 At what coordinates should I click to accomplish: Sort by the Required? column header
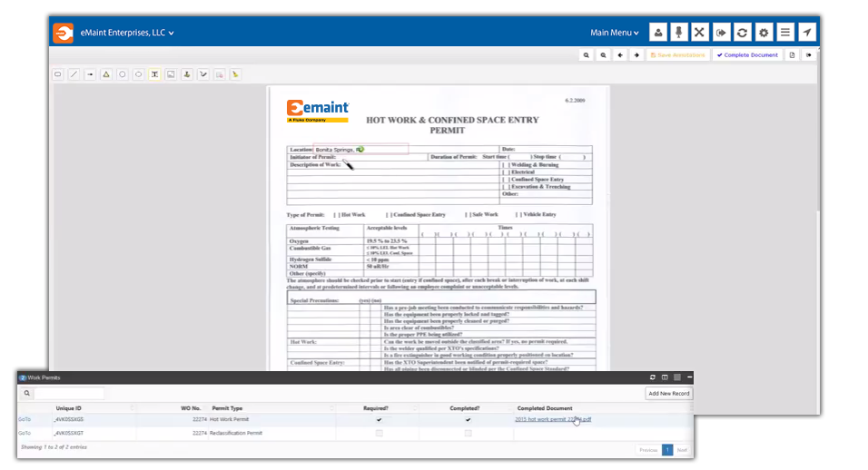376,408
